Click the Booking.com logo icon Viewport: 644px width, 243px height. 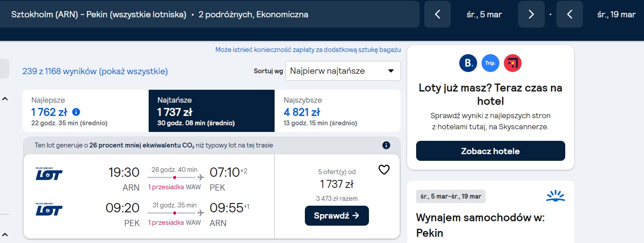(468, 63)
